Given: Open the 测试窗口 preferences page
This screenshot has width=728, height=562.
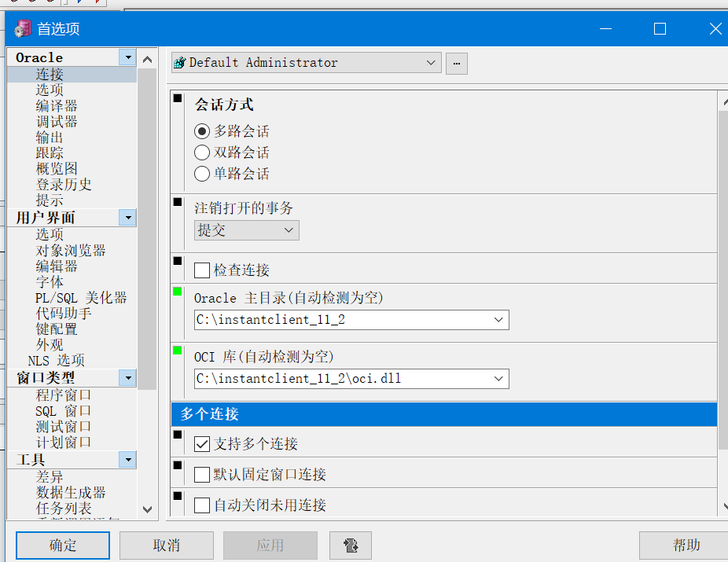Looking at the screenshot, I should pos(64,427).
